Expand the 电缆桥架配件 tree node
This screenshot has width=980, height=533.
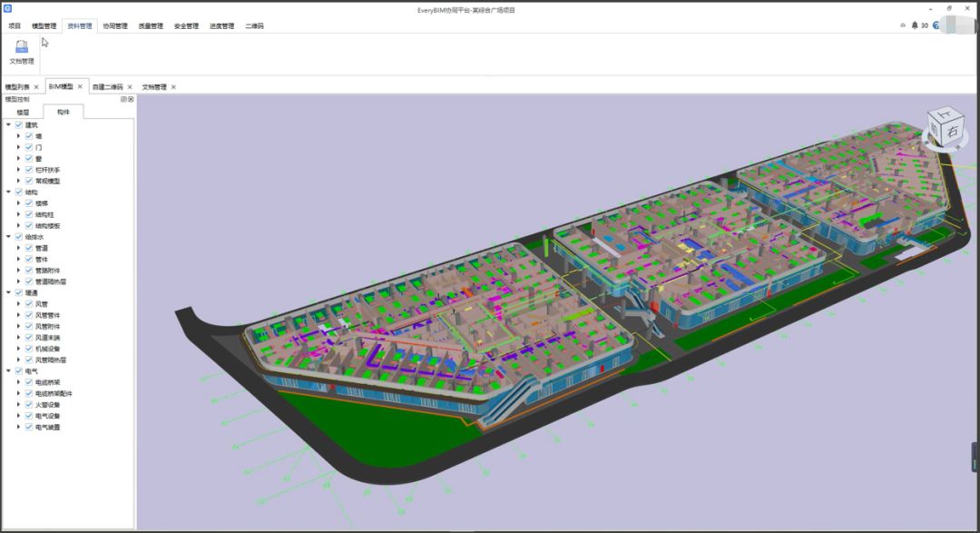point(19,393)
